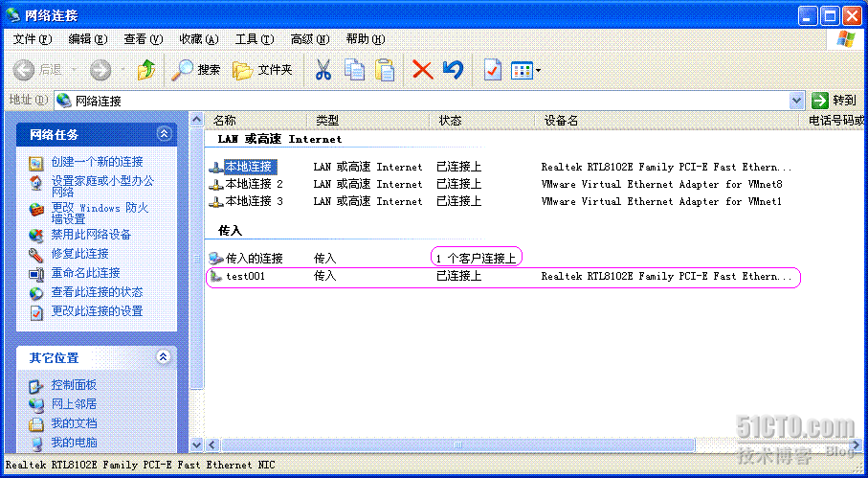Click the 传入 group heading

tap(231, 231)
